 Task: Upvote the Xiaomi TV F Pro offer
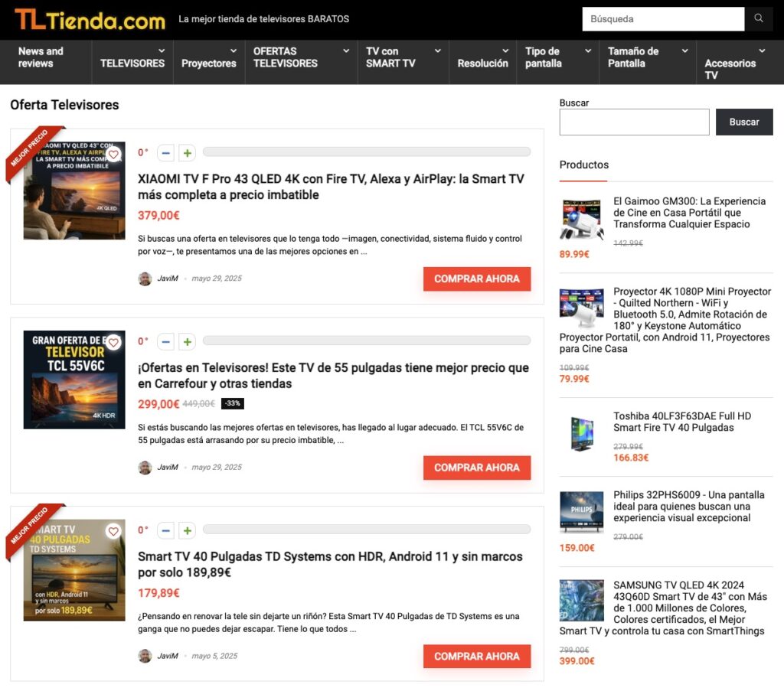(x=187, y=153)
